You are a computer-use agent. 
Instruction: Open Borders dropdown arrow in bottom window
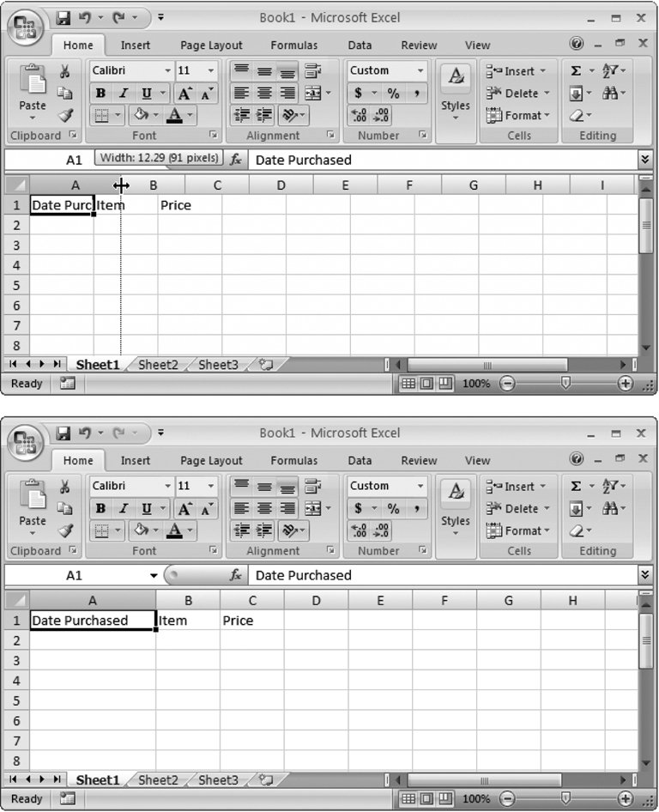[x=118, y=530]
